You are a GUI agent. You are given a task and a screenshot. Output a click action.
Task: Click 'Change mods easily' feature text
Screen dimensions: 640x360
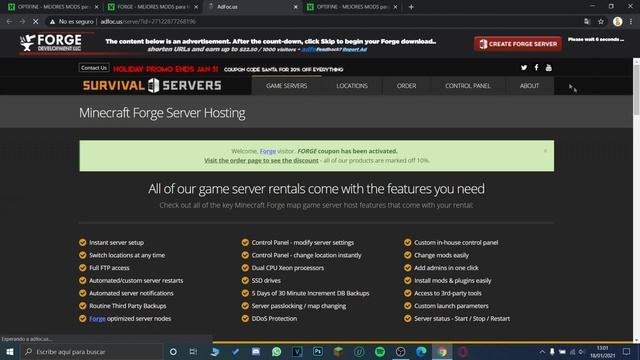[x=441, y=255]
